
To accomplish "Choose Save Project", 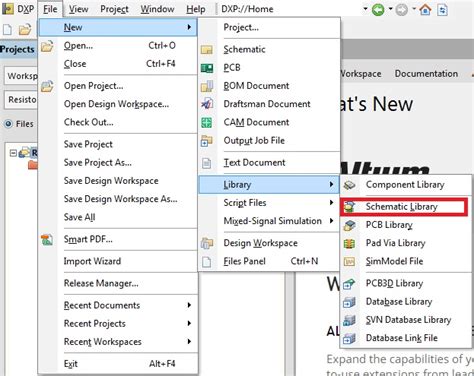I will (118, 144).
